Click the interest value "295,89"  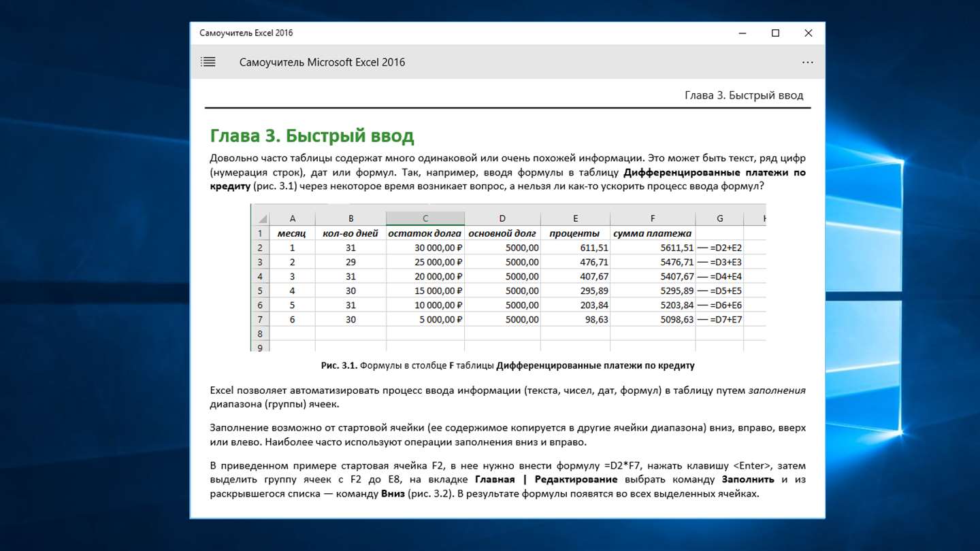[x=594, y=290]
